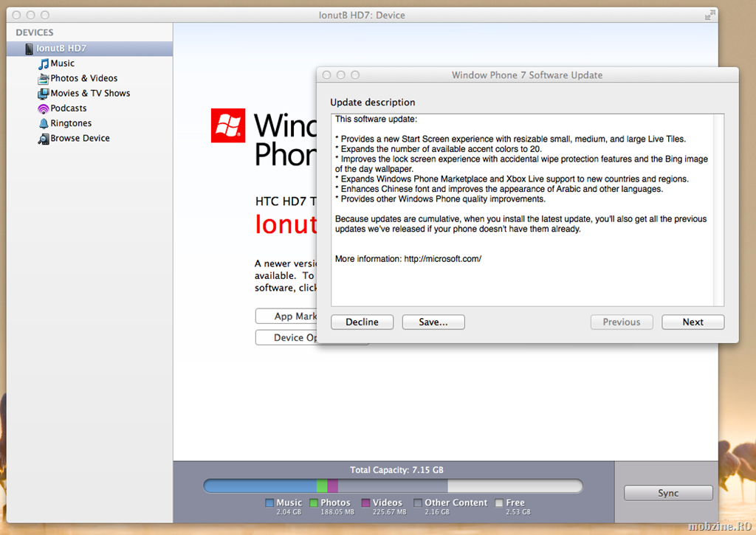
Task: Click the IonutB HD7: Device window title
Action: coord(362,15)
